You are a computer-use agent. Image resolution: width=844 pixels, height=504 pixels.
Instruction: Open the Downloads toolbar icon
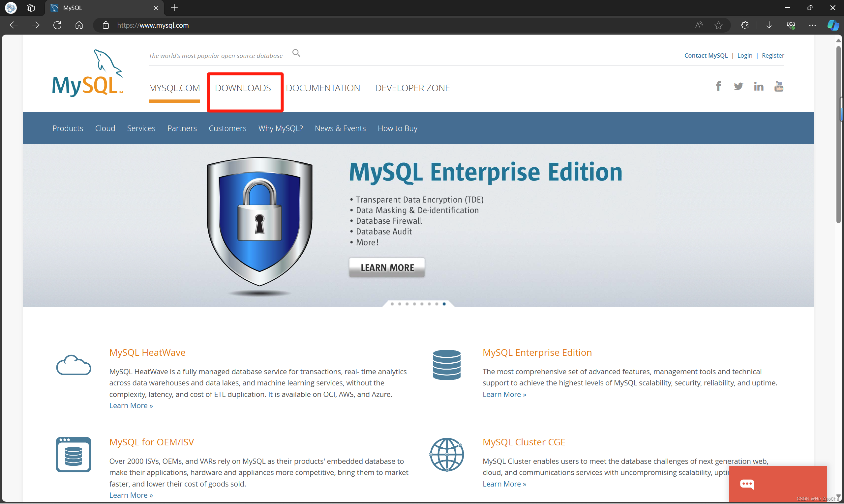(769, 25)
